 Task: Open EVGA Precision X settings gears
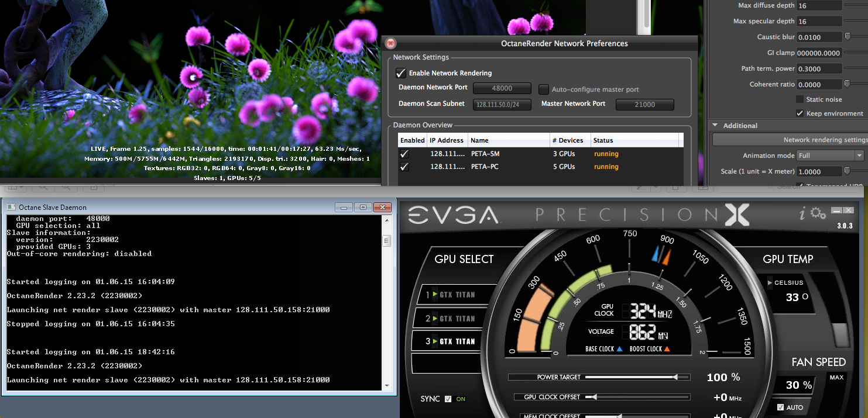click(818, 215)
